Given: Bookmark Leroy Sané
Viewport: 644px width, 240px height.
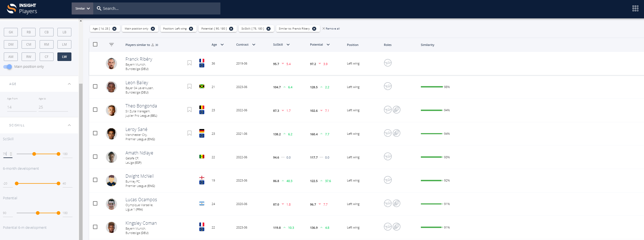Looking at the screenshot, I should (189, 133).
